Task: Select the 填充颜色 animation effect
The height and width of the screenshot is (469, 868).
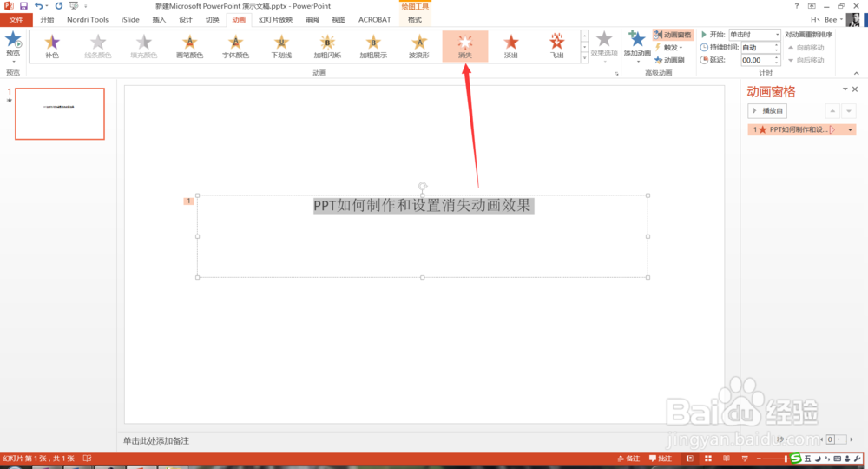Action: 144,46
